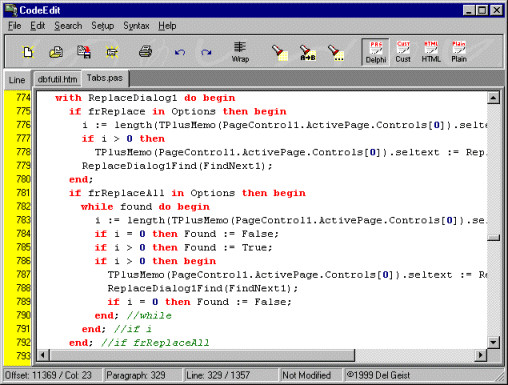508x385 pixels.
Task: Open the Edit menu
Action: [x=38, y=26]
